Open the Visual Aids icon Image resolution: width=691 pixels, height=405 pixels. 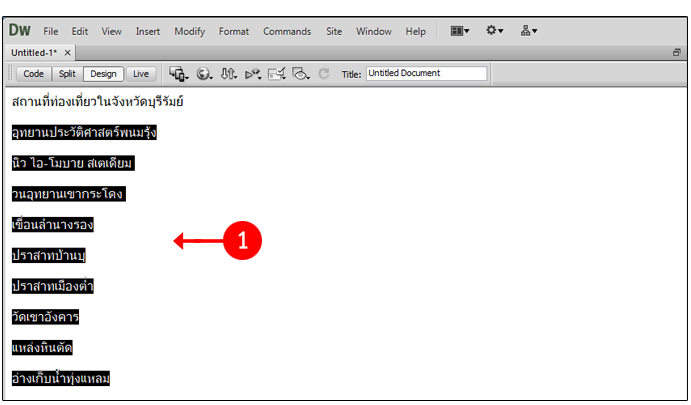point(301,73)
